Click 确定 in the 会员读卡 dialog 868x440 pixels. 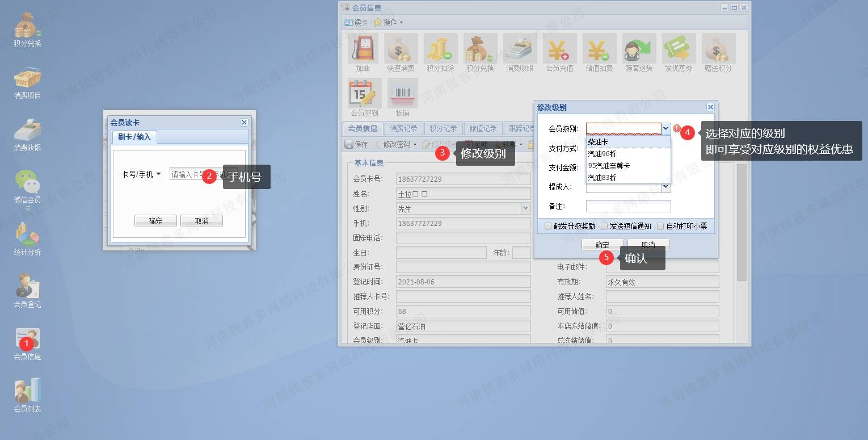[x=156, y=221]
